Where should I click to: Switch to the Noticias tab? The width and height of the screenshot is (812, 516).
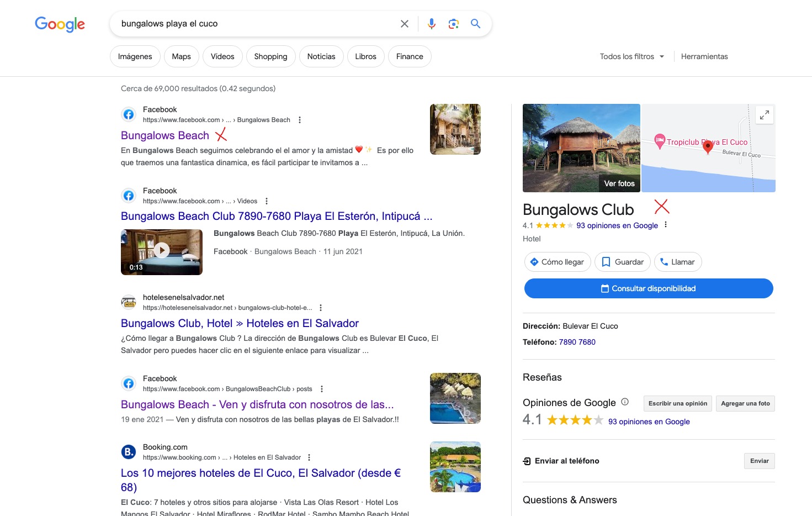tap(321, 56)
